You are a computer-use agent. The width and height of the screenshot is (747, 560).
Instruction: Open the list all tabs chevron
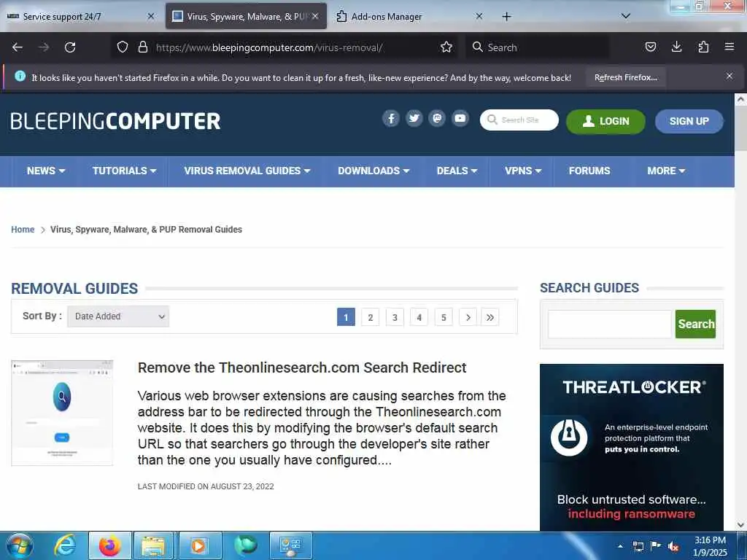[x=626, y=16]
